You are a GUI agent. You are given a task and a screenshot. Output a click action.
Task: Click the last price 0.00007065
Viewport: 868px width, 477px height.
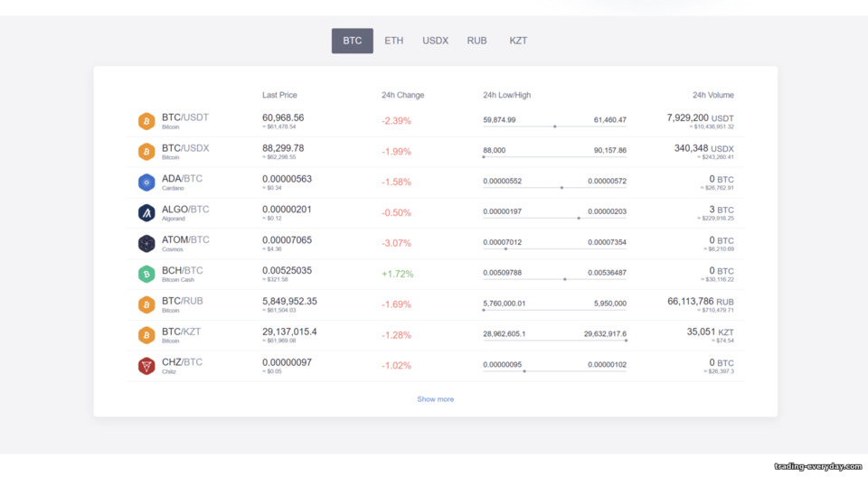click(287, 239)
